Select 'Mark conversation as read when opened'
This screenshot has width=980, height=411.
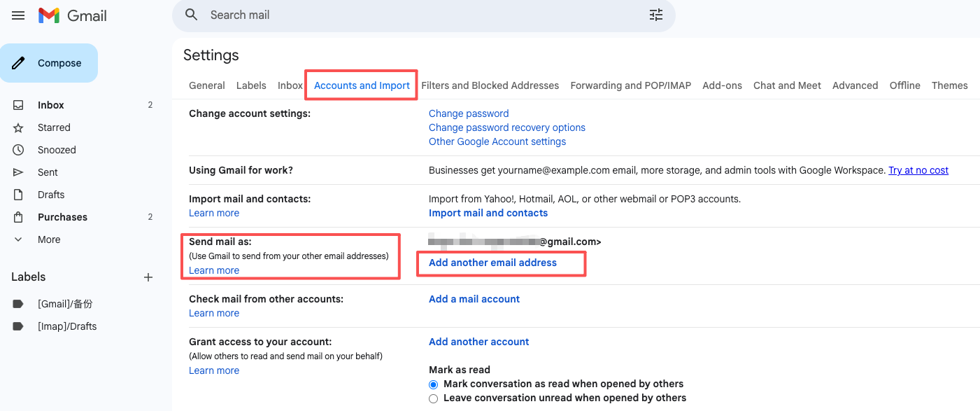[433, 384]
